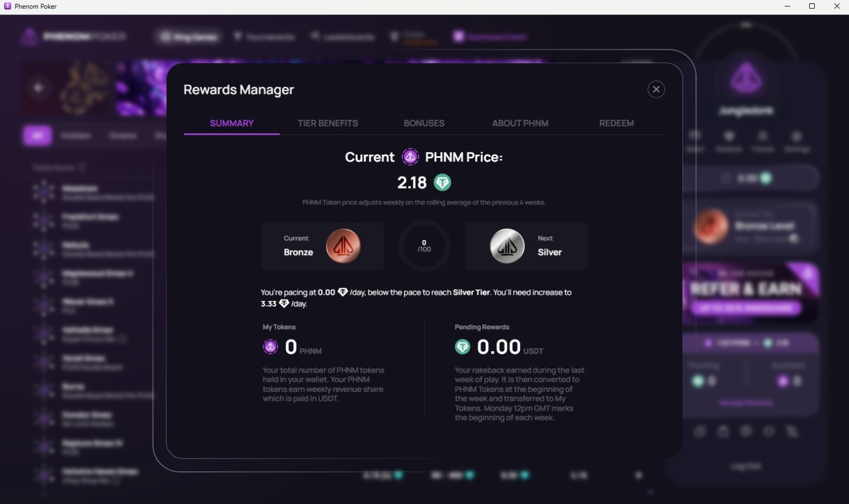Maximize the Phenom Poker window
Viewport: 849px width, 504px height.
(812, 6)
